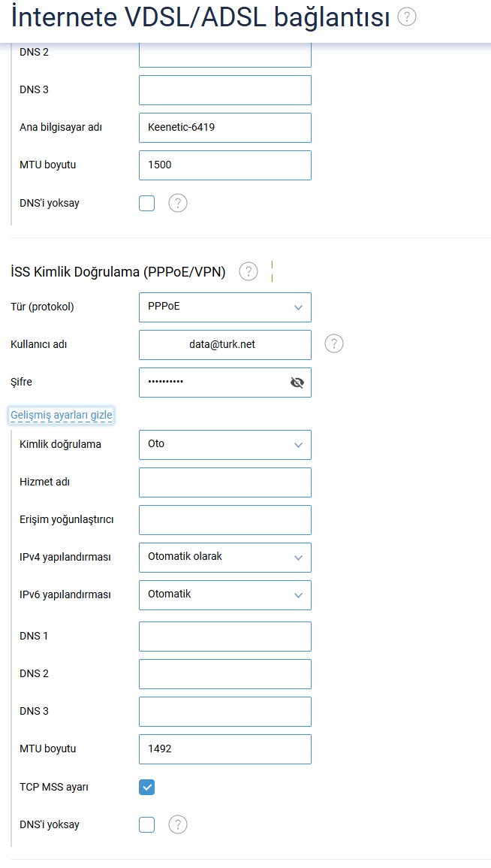This screenshot has width=491, height=868.
Task: Uncheck TCP MSS ayarı checkbox
Action: (146, 787)
